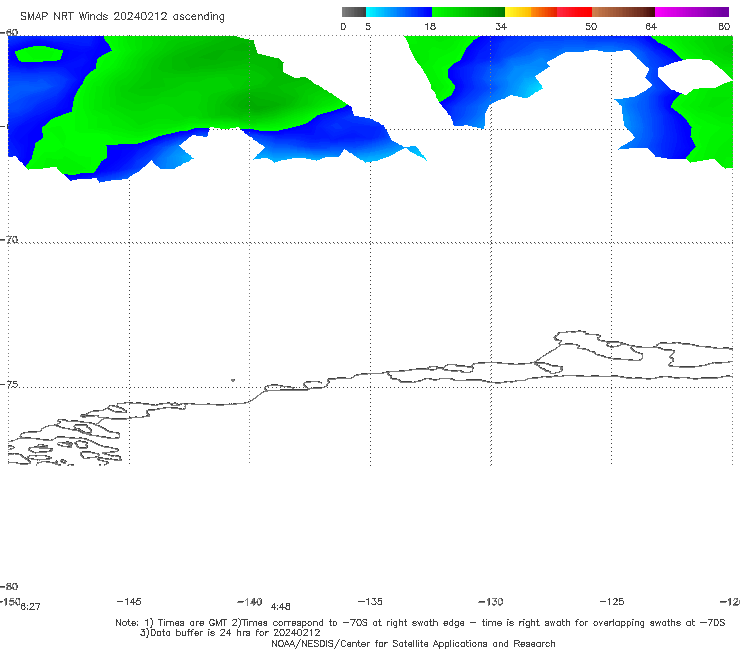Click the NOAA/NESDIS credit line
The height and width of the screenshot is (650, 740).
413,644
